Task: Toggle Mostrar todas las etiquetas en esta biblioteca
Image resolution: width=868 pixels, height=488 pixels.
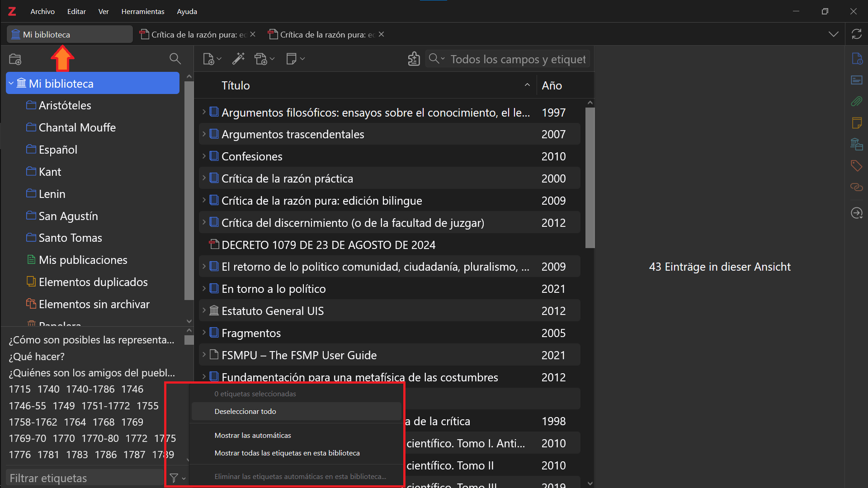Action: pyautogui.click(x=287, y=453)
